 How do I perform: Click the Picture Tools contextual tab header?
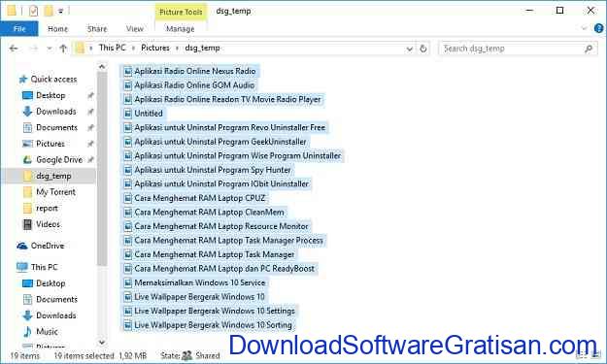(181, 12)
